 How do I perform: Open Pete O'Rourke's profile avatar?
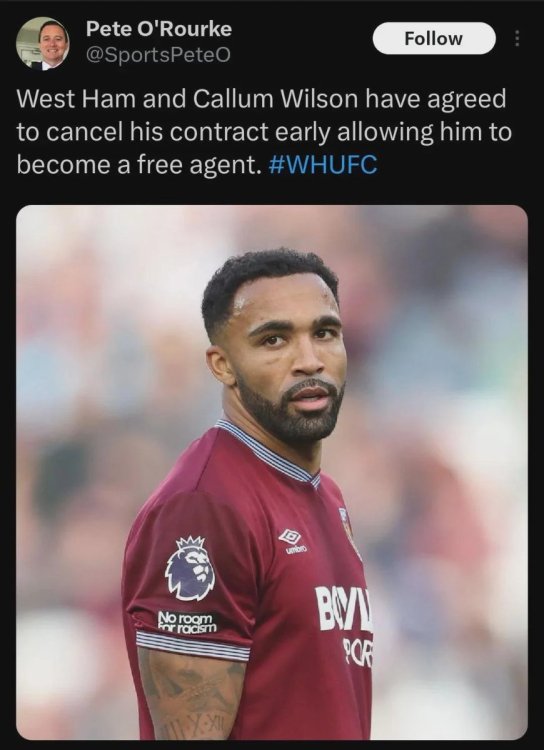[43, 43]
